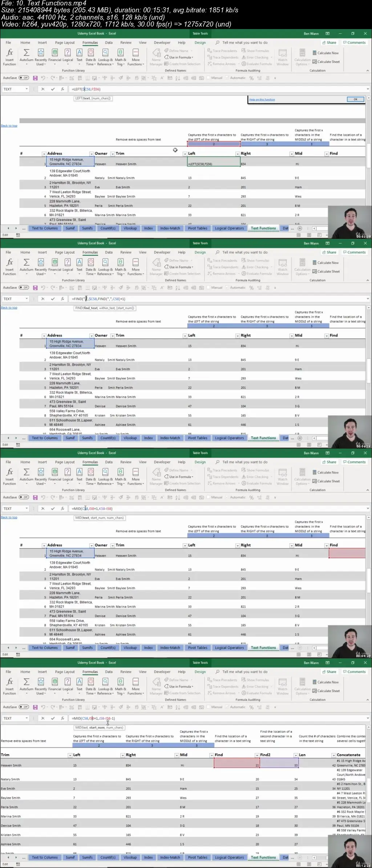Expand Name Box dropdown in 00:03:08 frame
The width and height of the screenshot is (372, 868).
click(27, 89)
